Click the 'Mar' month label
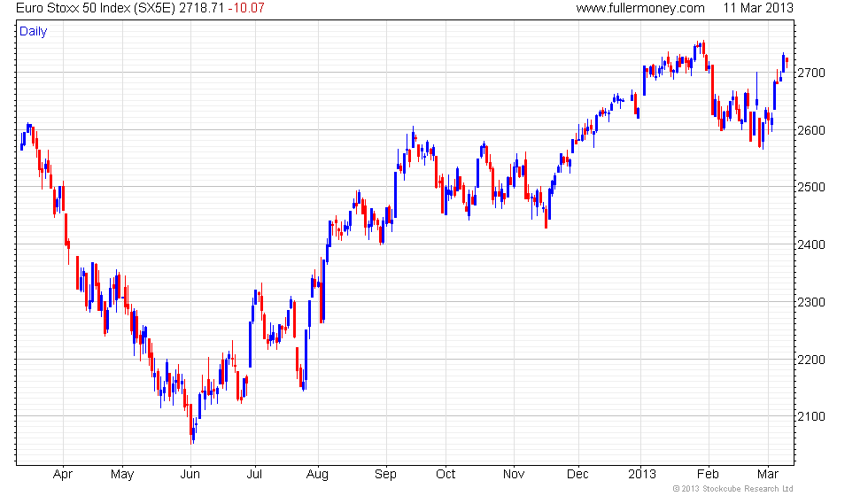868x496 pixels. (768, 475)
